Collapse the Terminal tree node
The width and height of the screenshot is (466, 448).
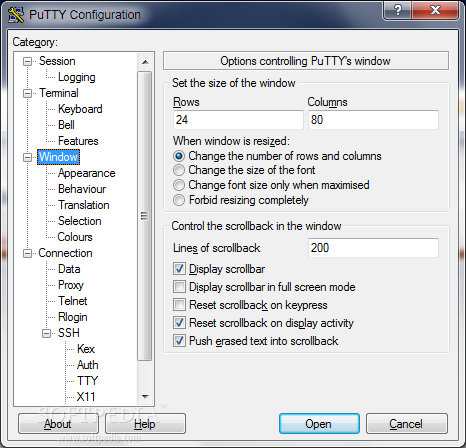coord(27,93)
